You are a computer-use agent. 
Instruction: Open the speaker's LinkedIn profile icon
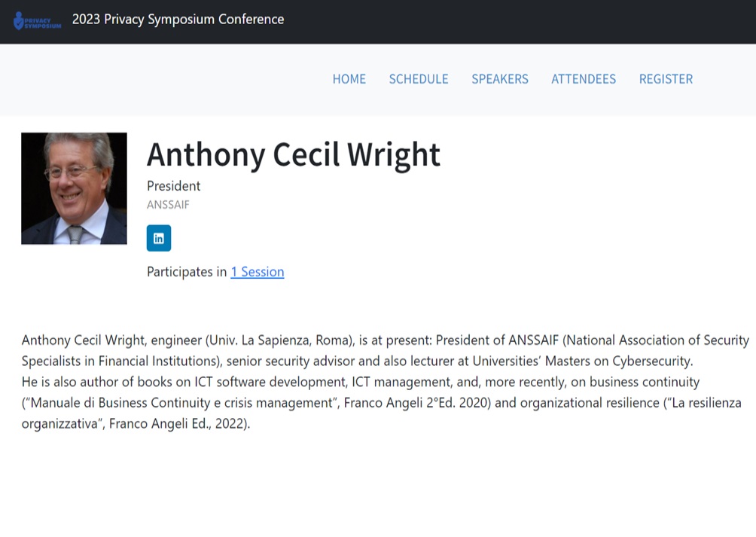(159, 238)
